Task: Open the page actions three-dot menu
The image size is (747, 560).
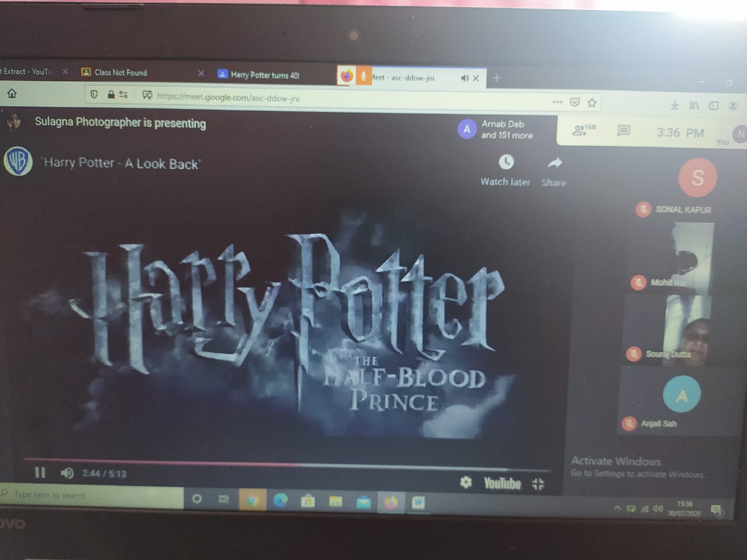Action: coord(557,102)
